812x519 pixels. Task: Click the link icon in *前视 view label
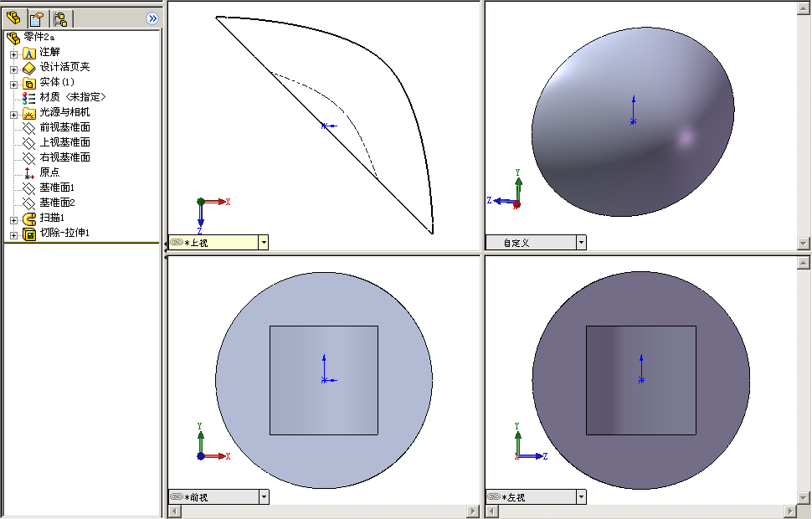click(177, 496)
